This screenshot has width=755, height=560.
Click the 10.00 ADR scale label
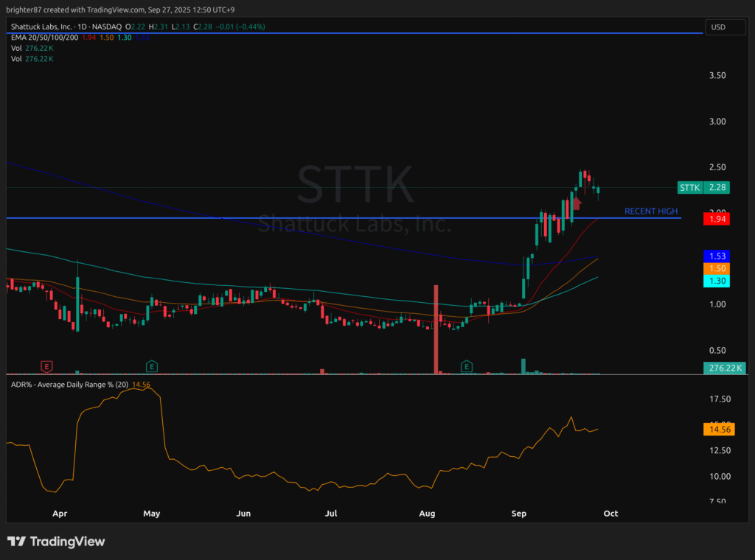[720, 477]
